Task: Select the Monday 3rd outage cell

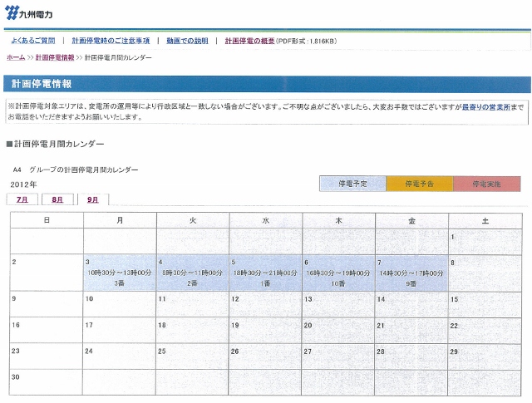Action: [x=119, y=273]
